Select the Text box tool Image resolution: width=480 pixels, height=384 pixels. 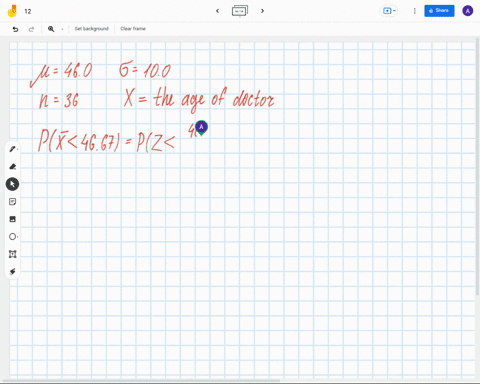[x=12, y=254]
